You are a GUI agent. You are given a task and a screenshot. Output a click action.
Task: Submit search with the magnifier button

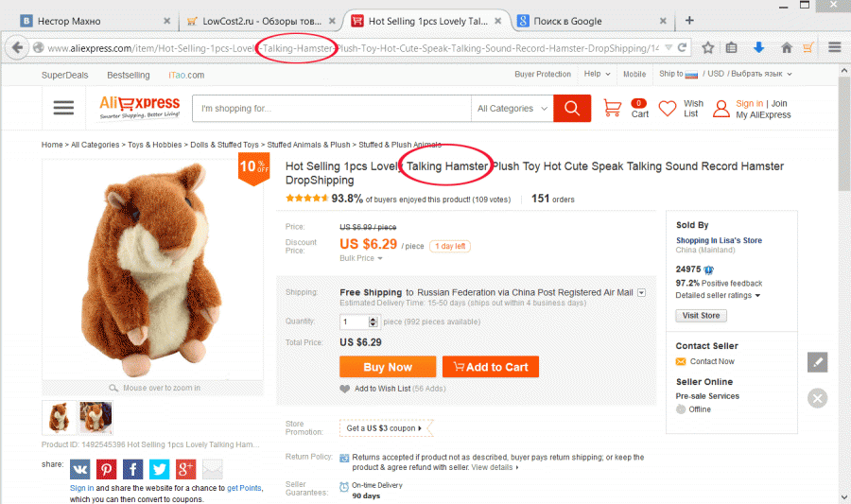572,108
